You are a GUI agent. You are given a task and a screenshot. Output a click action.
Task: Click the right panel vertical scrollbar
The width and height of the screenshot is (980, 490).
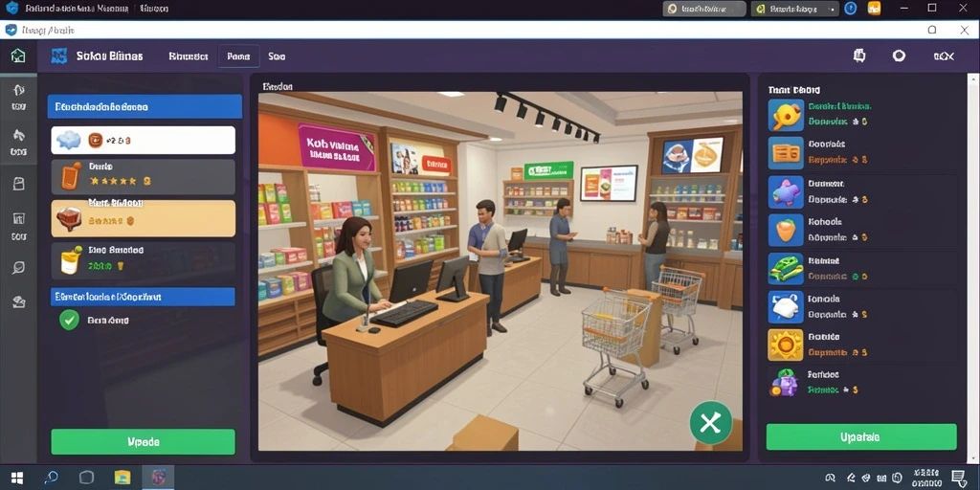(973, 269)
